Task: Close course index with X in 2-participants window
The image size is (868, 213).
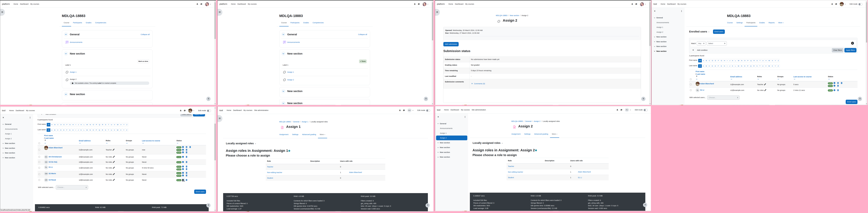Action: pyautogui.click(x=655, y=11)
